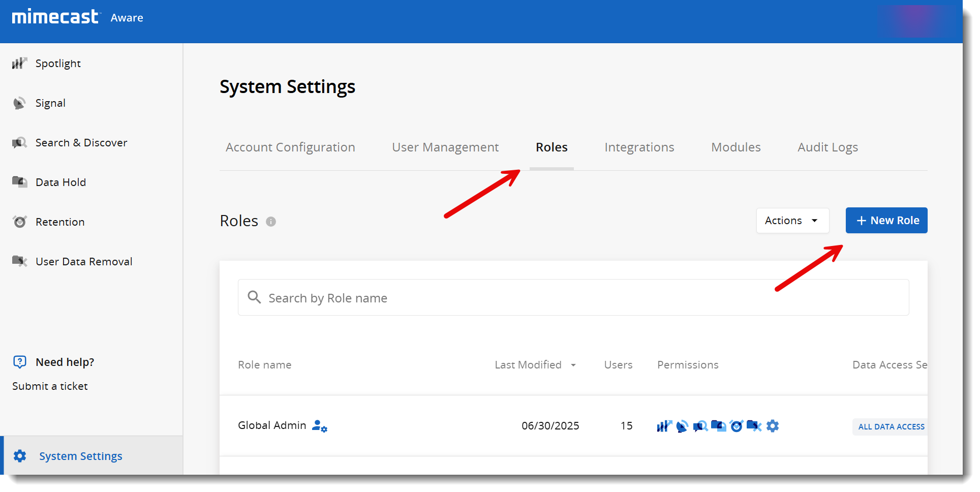Go to the Integrations tab
The image size is (980, 492).
(x=639, y=147)
